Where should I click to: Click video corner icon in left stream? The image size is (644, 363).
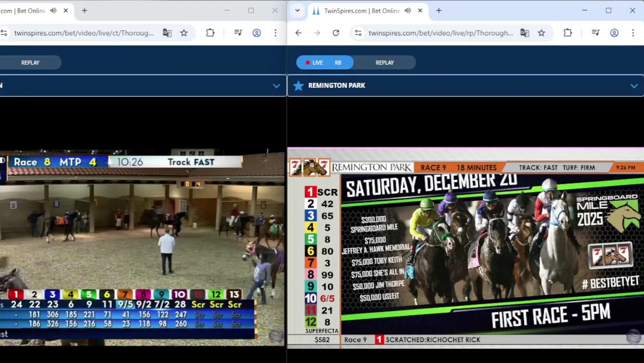[x=276, y=336]
